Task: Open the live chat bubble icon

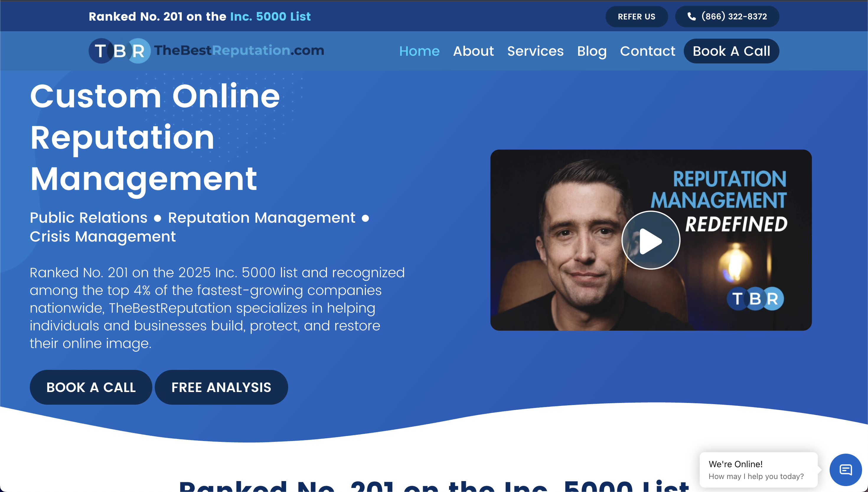Action: coord(845,470)
